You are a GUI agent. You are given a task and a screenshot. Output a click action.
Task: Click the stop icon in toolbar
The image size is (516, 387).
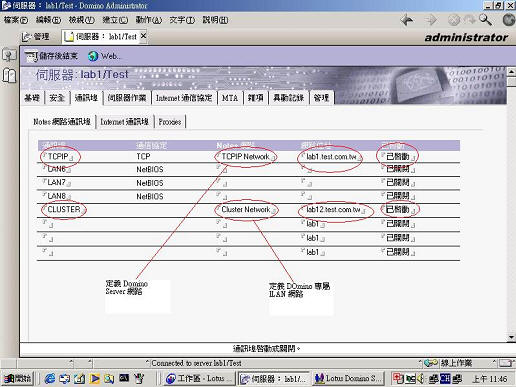click(454, 20)
